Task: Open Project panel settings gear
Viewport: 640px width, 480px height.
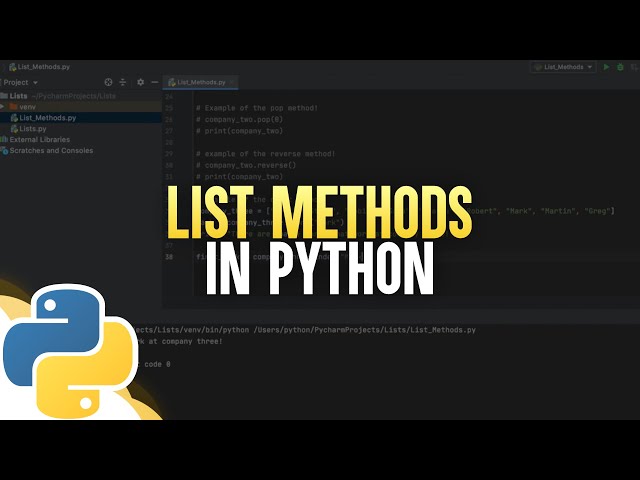Action: tap(140, 82)
